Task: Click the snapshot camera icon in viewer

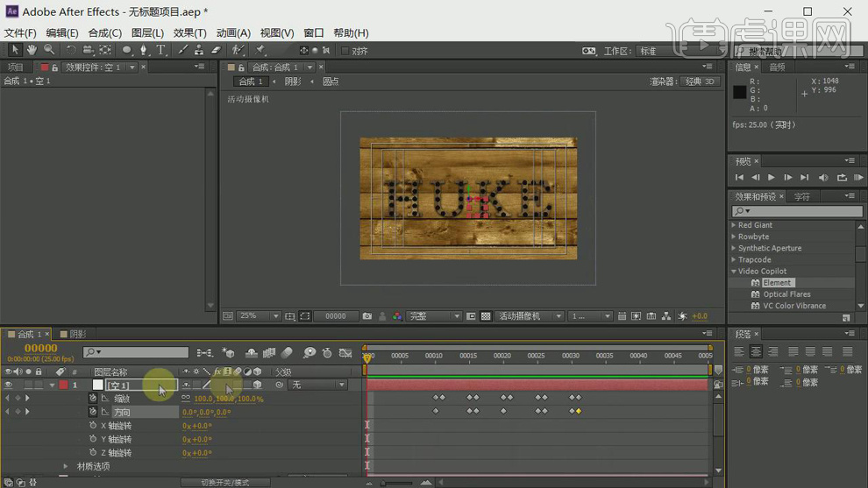Action: [x=367, y=316]
